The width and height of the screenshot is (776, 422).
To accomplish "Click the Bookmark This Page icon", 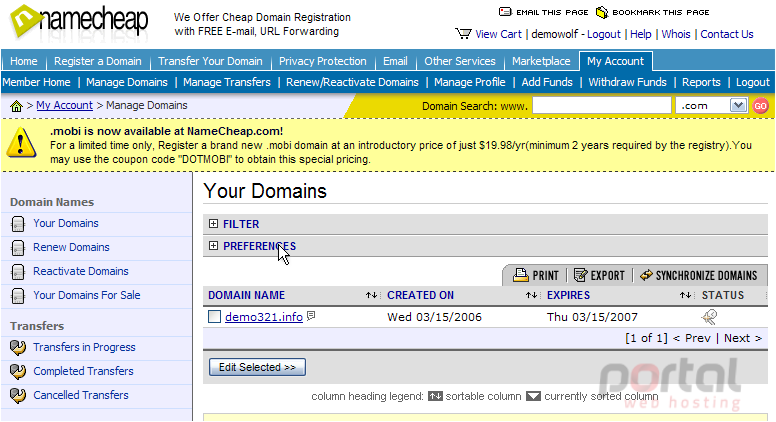I will point(601,12).
